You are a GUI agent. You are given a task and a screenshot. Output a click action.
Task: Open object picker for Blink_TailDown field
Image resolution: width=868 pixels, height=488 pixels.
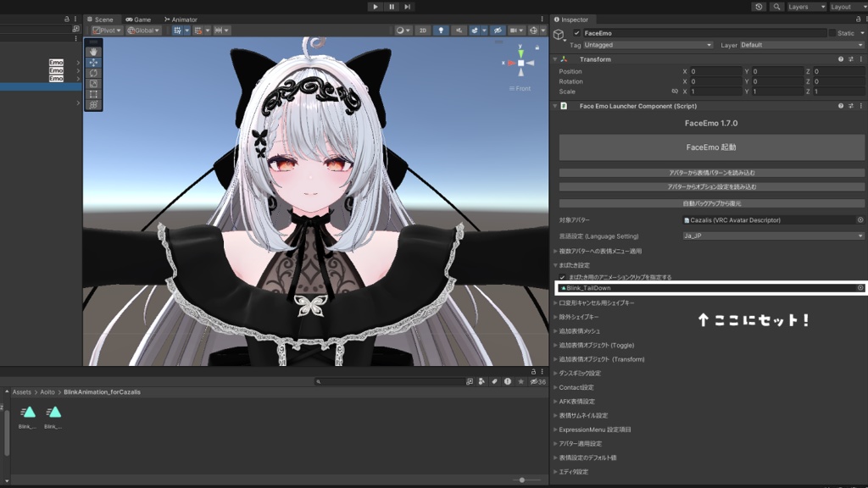pos(860,288)
